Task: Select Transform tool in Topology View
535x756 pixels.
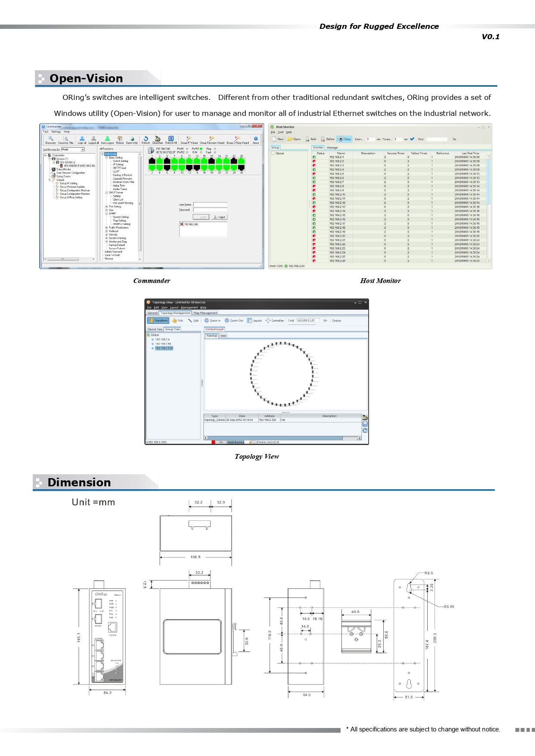Action: point(158,320)
